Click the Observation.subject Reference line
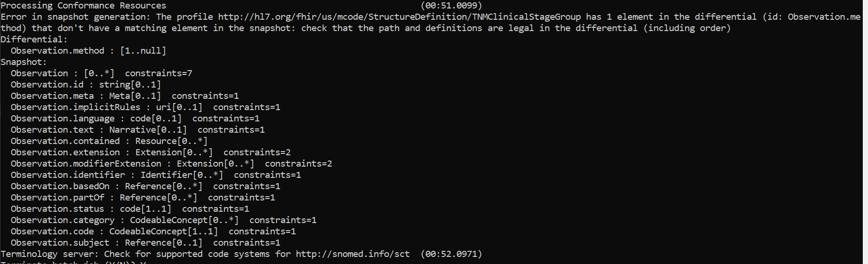The height and width of the screenshot is (264, 868). coord(146,243)
